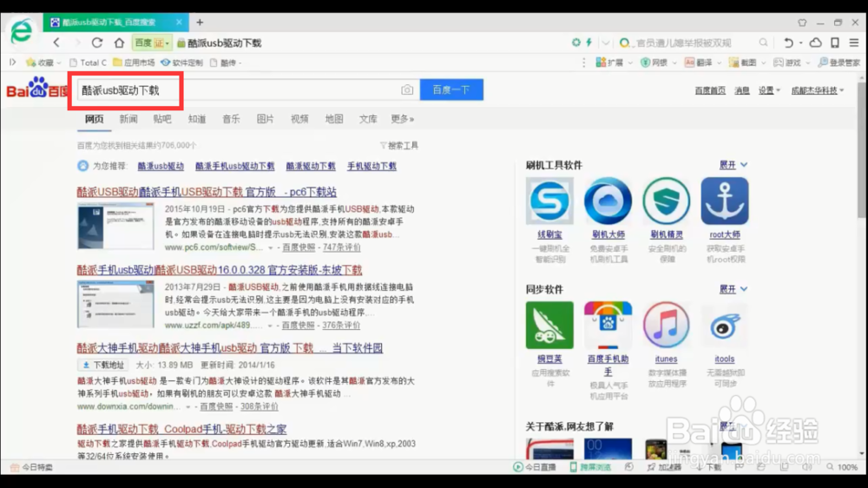Open the 搜索工具 filter
Viewport: 868px width, 488px height.
click(x=399, y=146)
